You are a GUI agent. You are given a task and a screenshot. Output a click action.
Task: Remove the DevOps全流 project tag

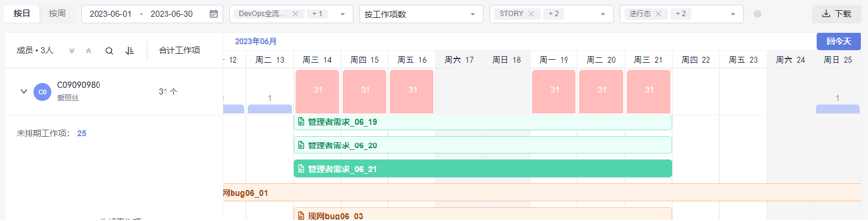pyautogui.click(x=296, y=14)
